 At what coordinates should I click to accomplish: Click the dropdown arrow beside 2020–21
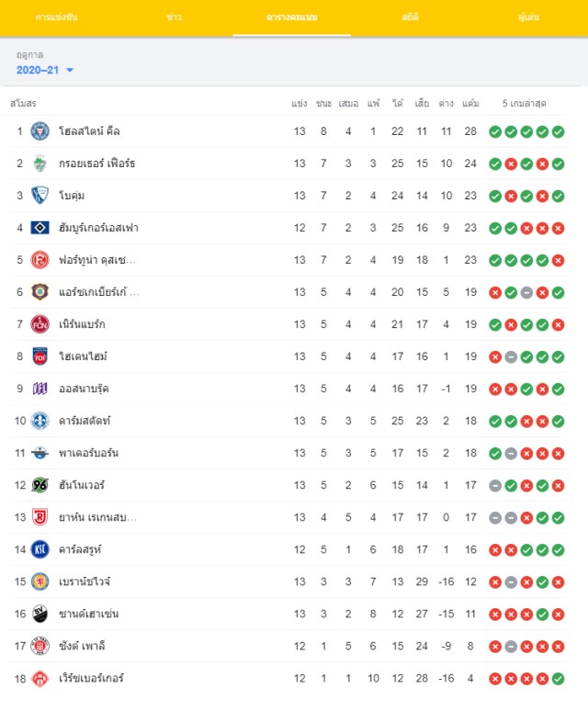(x=70, y=71)
